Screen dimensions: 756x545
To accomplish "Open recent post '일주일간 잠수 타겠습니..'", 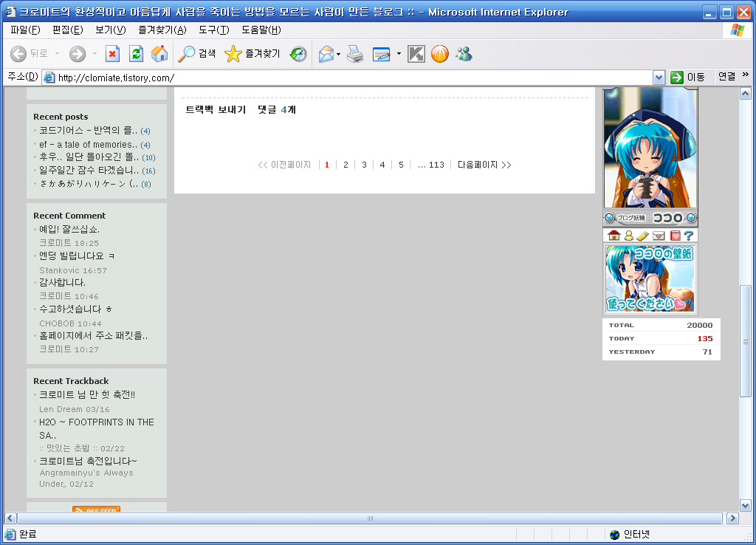I will (89, 171).
